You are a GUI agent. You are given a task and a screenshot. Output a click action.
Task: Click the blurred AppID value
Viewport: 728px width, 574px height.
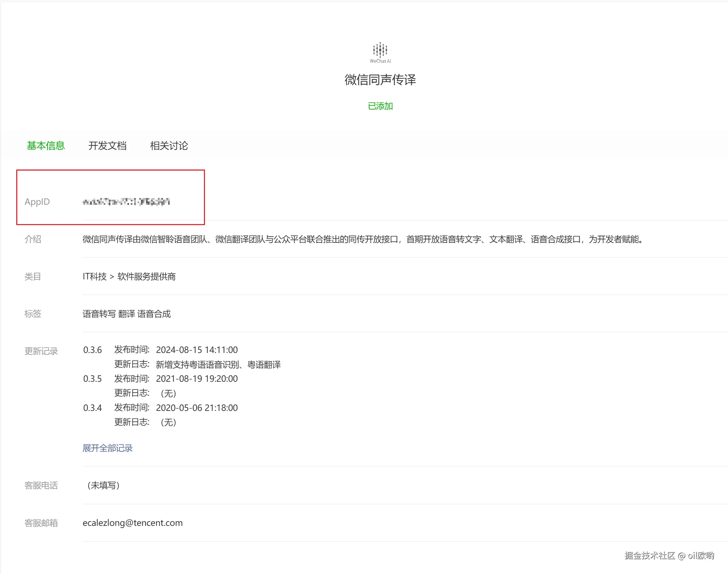click(x=126, y=202)
